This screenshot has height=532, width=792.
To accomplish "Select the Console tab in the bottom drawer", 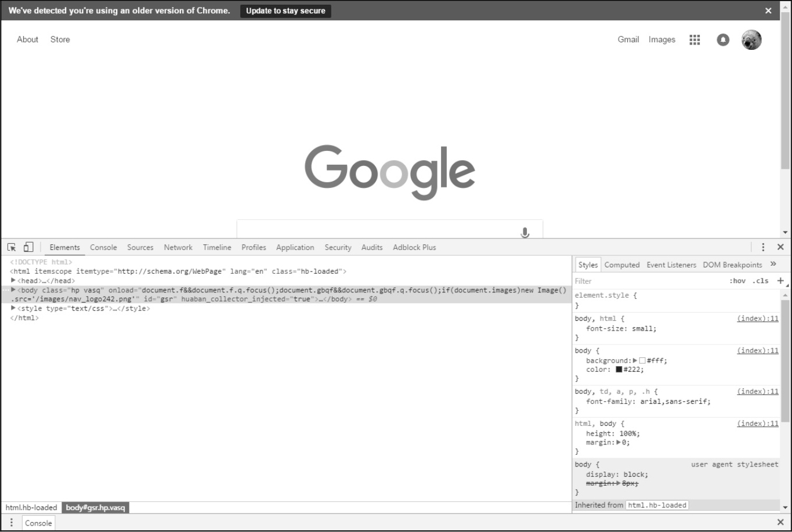I will [38, 523].
